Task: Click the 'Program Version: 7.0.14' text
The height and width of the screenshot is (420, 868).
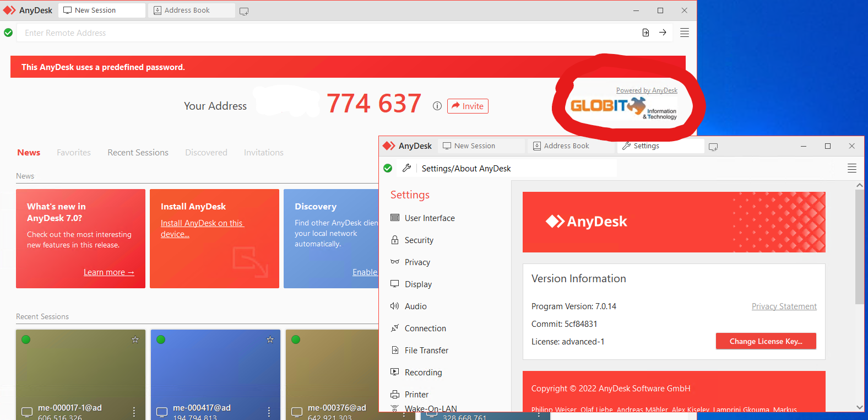Action: [x=574, y=306]
